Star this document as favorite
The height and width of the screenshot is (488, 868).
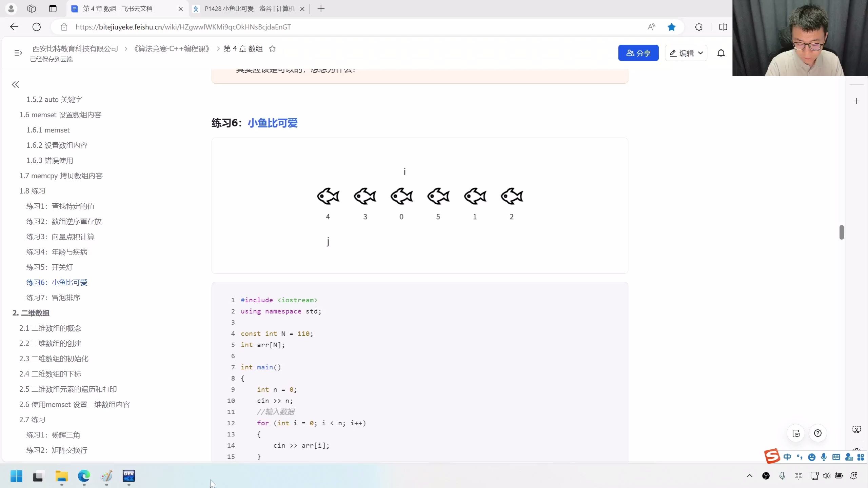(x=272, y=49)
